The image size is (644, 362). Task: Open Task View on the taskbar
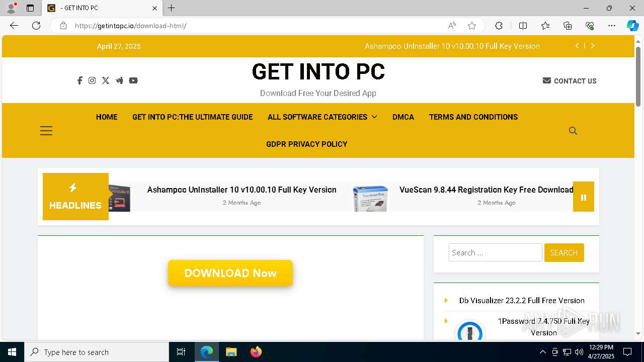(x=181, y=352)
